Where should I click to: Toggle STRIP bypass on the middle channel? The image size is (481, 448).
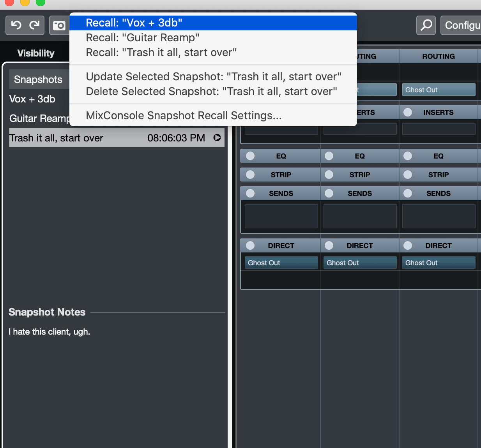pyautogui.click(x=329, y=175)
